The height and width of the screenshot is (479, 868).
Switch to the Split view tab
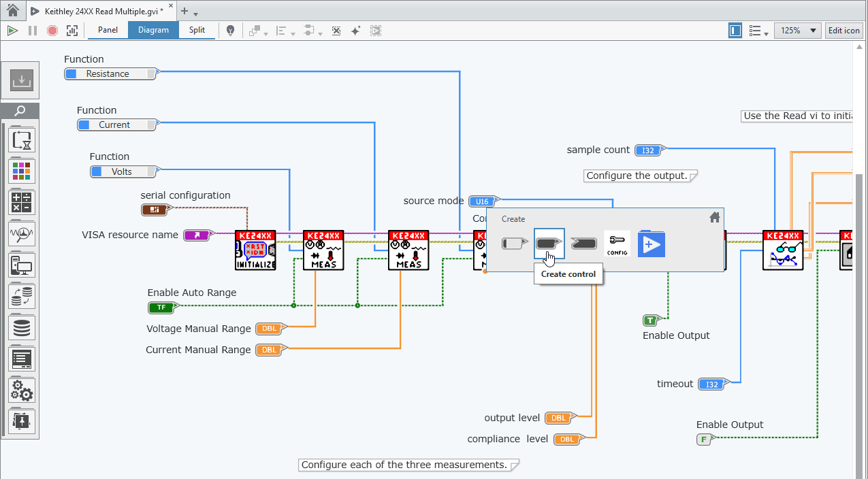point(197,30)
